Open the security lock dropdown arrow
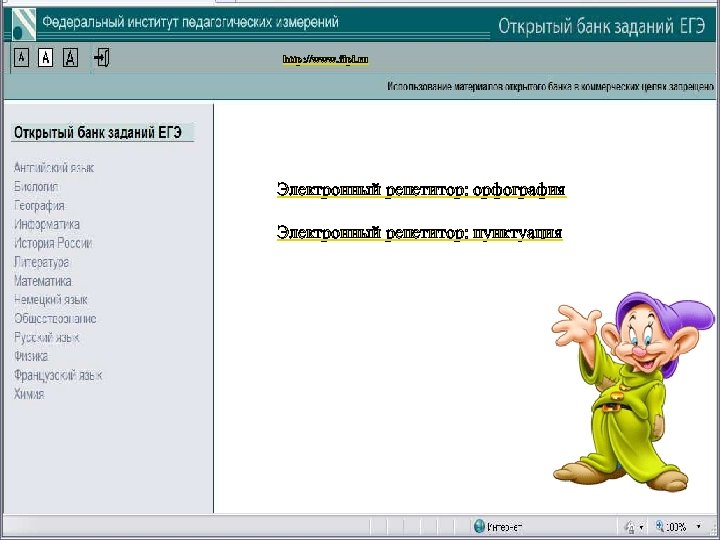Image resolution: width=720 pixels, height=540 pixels. [641, 527]
